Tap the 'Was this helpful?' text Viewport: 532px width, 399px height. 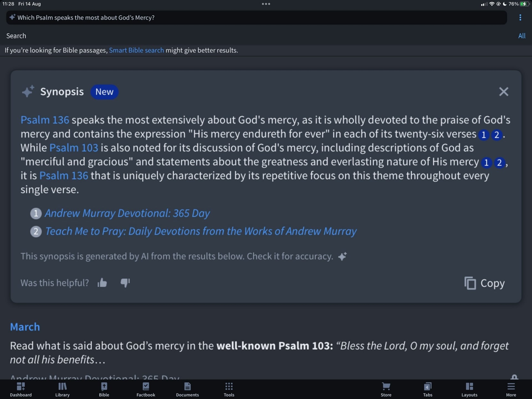click(55, 283)
